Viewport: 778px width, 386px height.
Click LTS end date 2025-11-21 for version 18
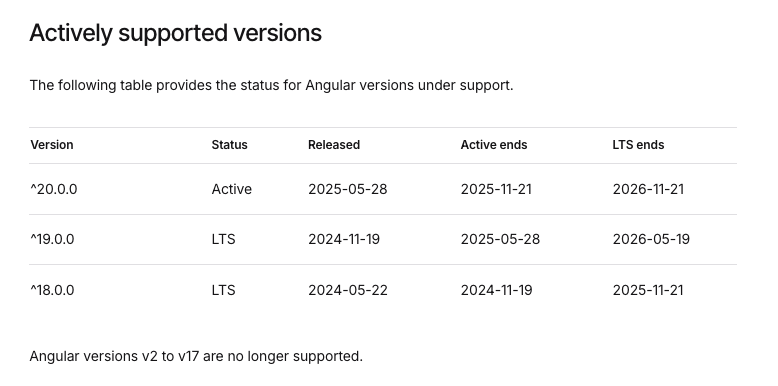[x=648, y=290]
